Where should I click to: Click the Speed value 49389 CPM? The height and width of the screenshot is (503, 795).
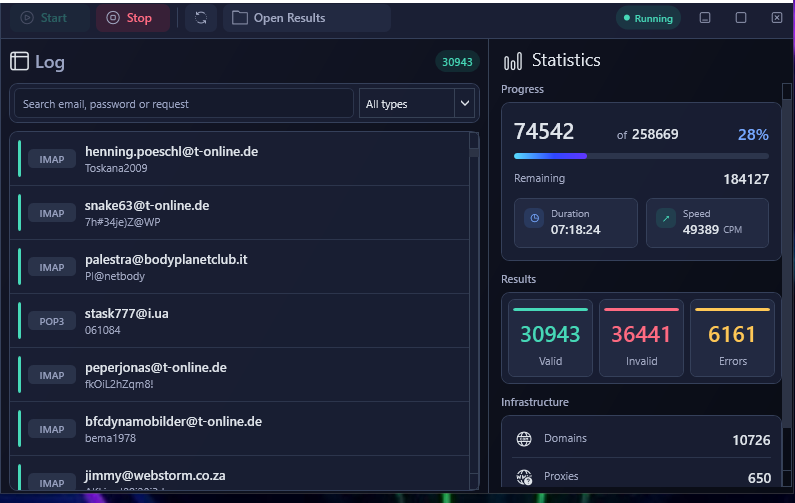712,230
